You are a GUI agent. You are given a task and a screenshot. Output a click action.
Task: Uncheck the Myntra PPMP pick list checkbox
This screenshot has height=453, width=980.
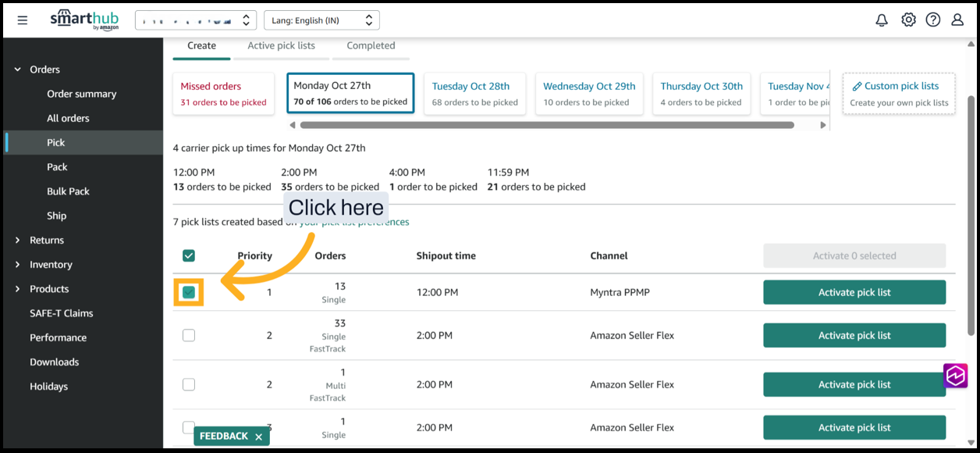(189, 292)
